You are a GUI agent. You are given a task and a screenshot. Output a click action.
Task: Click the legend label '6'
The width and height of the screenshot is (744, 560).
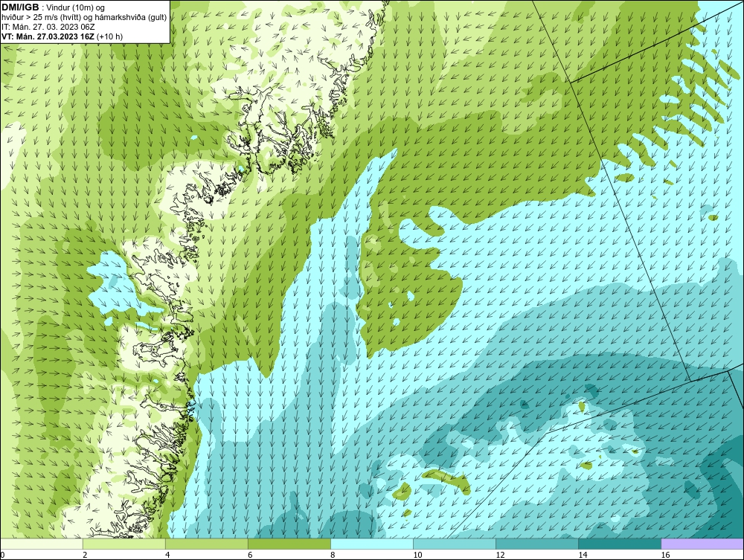(x=250, y=555)
